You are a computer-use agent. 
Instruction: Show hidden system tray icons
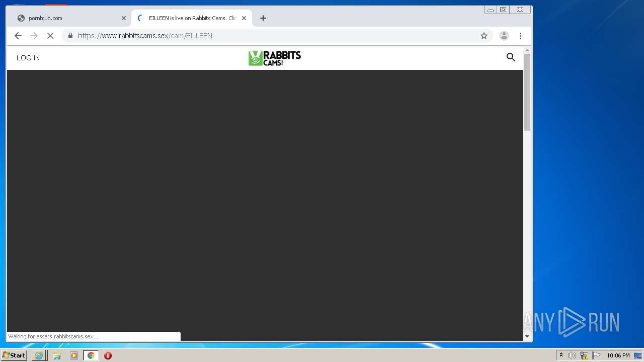coord(561,355)
